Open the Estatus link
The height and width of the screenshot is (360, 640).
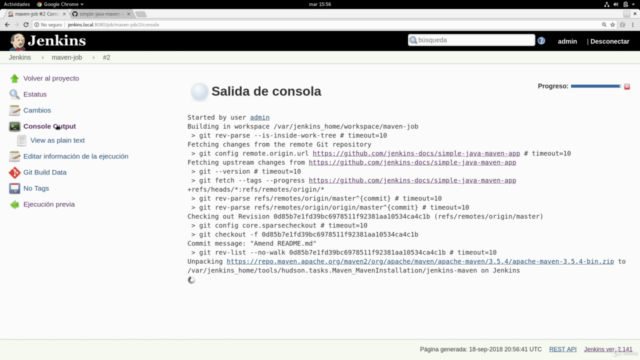(x=35, y=94)
